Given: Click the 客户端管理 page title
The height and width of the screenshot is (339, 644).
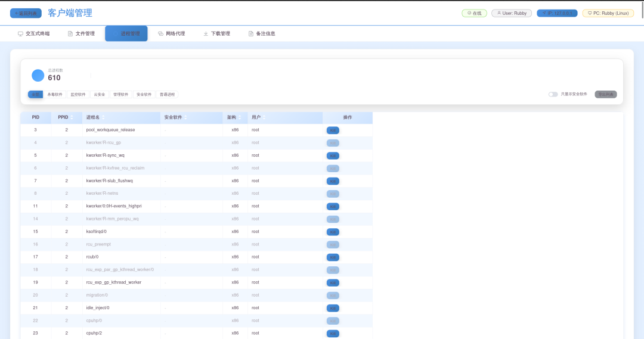Looking at the screenshot, I should click(x=70, y=13).
